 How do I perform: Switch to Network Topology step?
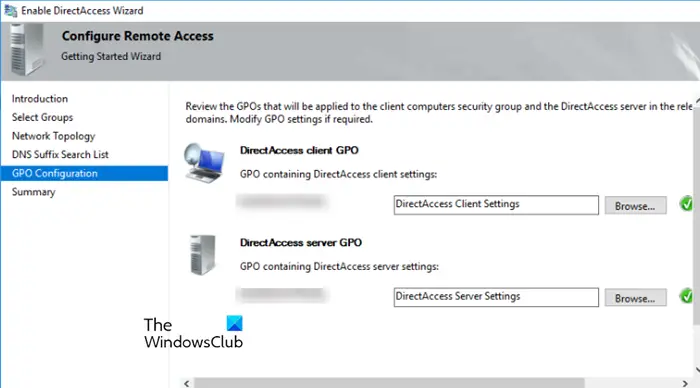click(54, 136)
